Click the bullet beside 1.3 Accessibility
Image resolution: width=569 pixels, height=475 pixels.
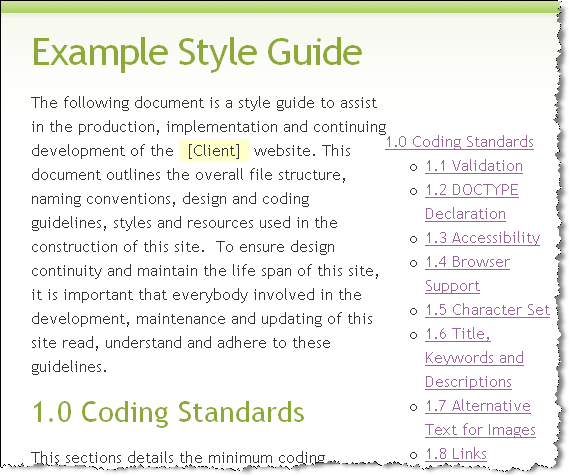click(413, 239)
